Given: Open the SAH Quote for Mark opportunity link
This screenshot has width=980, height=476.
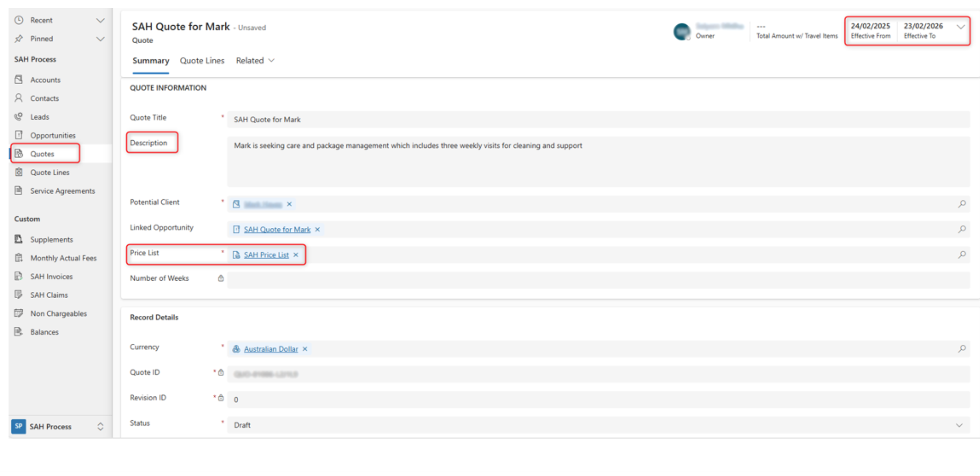Looking at the screenshot, I should point(277,229).
